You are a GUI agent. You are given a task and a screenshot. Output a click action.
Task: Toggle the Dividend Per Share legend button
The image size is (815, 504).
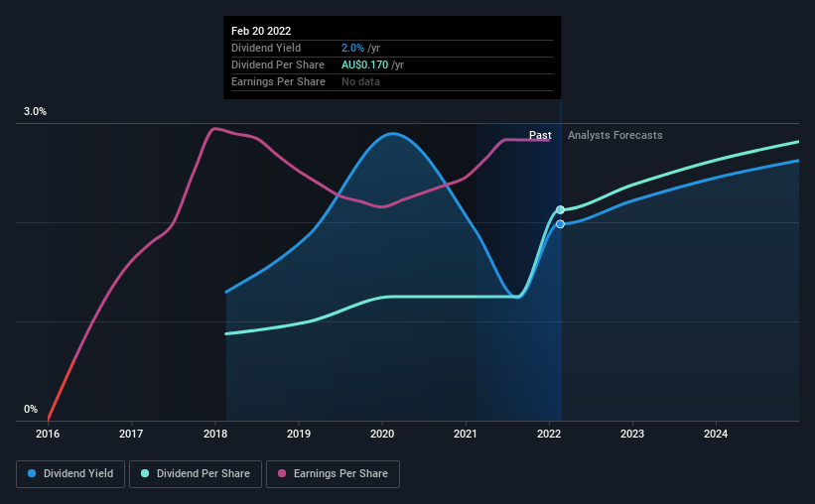coord(196,474)
